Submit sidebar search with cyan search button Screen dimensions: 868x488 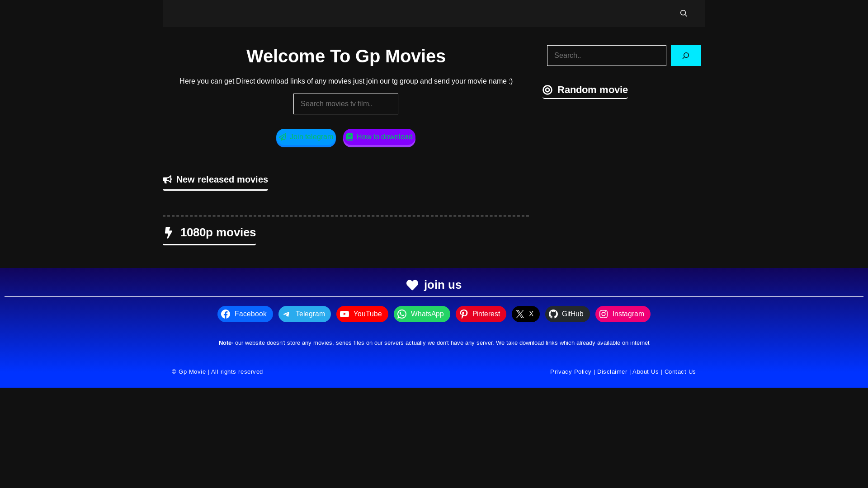click(685, 56)
